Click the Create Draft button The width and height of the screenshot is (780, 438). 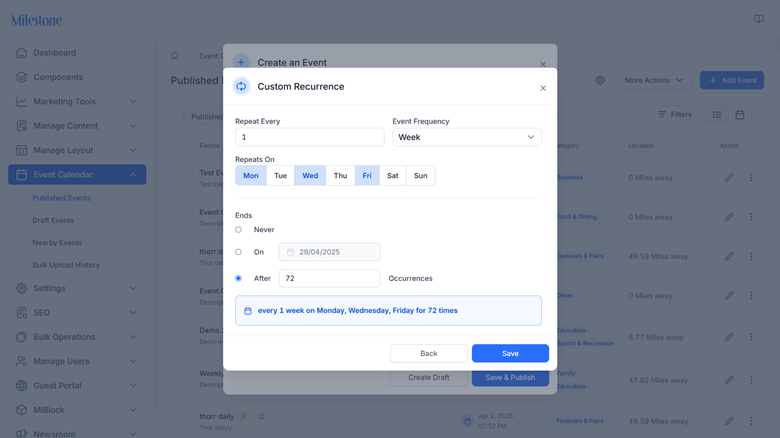[x=429, y=377]
